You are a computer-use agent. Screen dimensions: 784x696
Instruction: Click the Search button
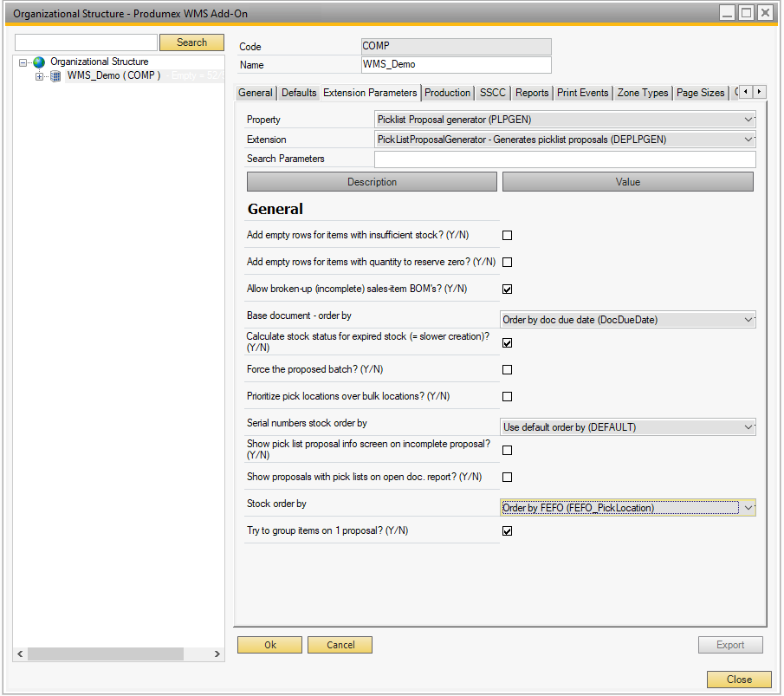point(191,42)
